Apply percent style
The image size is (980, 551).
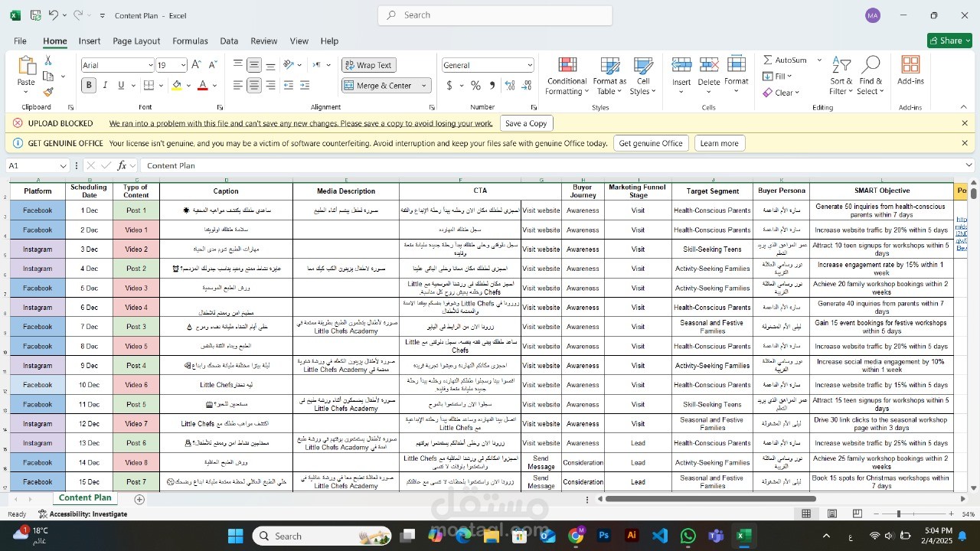coord(475,86)
